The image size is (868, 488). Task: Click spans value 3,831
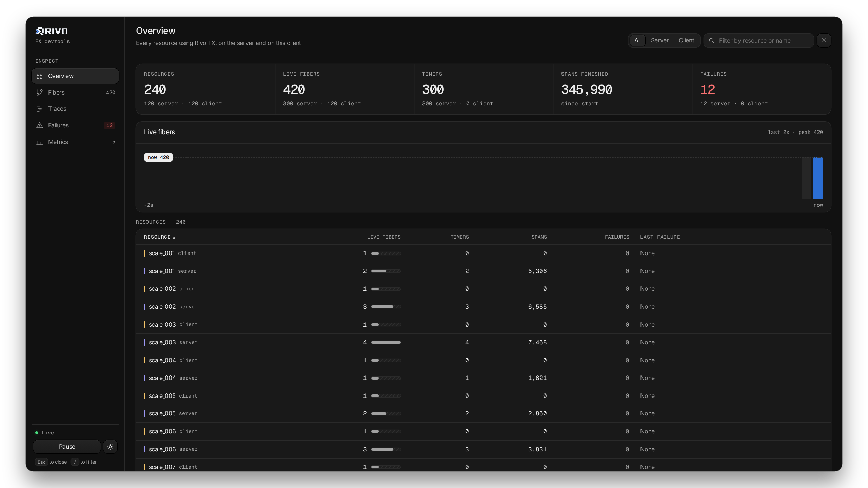click(x=537, y=449)
